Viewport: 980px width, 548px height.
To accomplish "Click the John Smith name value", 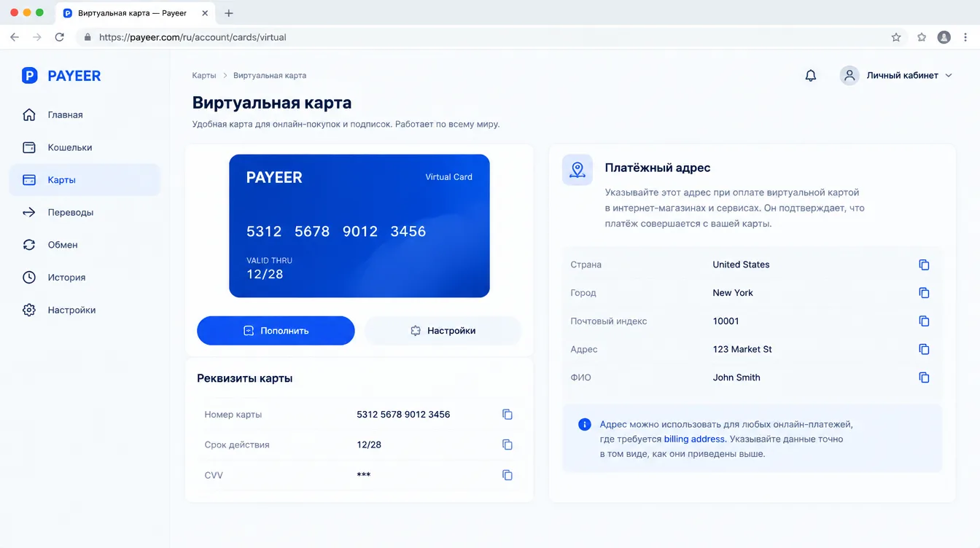I will point(736,377).
